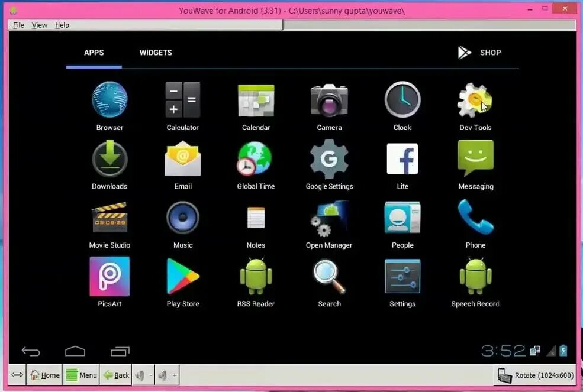This screenshot has height=392, width=583.
Task: Click the YouWave Back button
Action: [x=115, y=375]
